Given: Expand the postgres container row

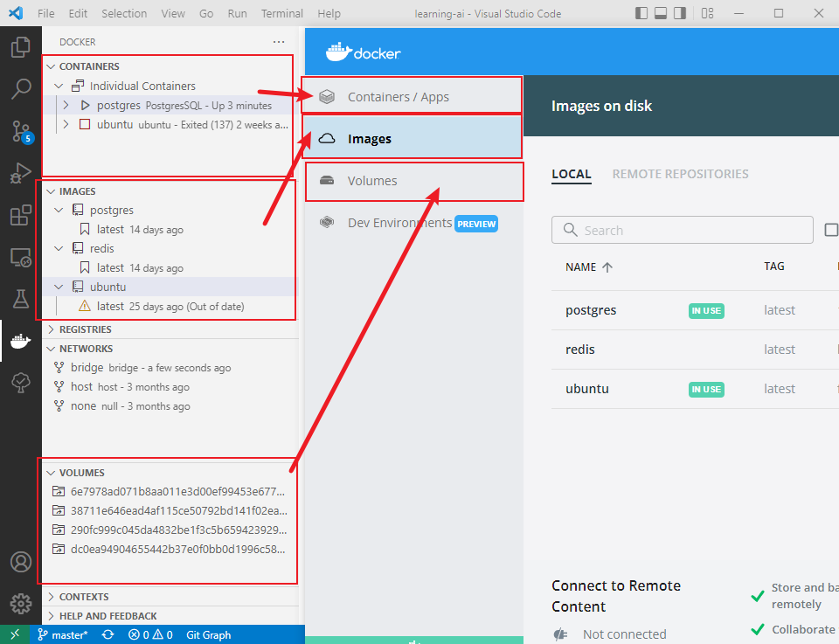Looking at the screenshot, I should pyautogui.click(x=66, y=105).
